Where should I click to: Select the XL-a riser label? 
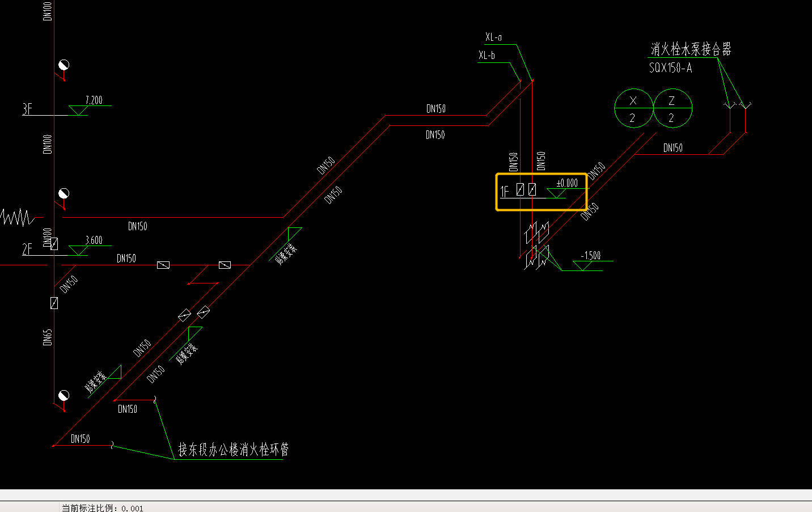(x=493, y=37)
